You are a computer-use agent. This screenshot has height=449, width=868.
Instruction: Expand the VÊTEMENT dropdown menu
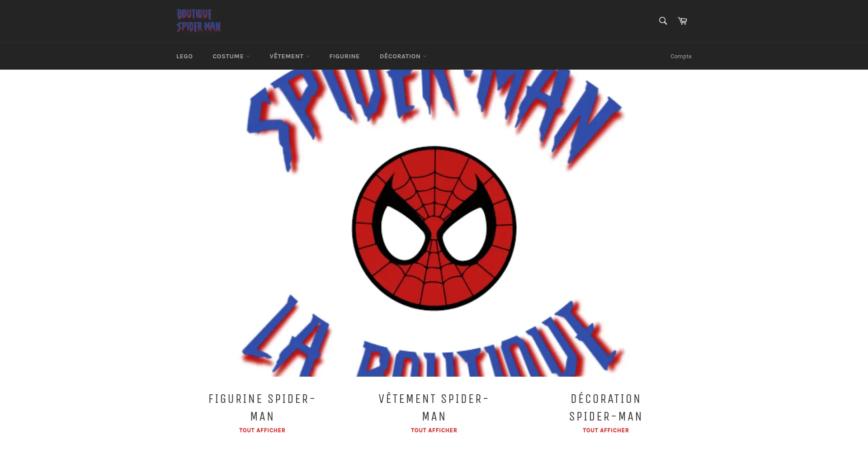[x=289, y=57]
